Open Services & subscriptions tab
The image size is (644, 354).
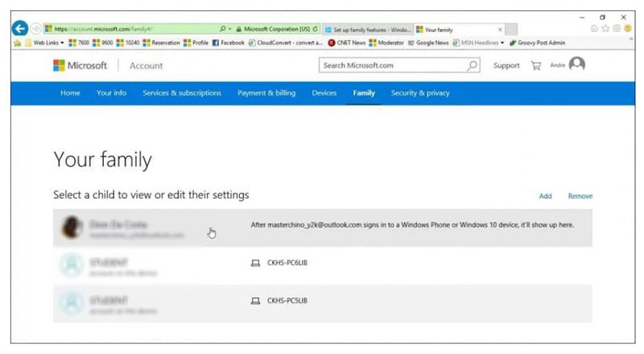click(x=182, y=93)
